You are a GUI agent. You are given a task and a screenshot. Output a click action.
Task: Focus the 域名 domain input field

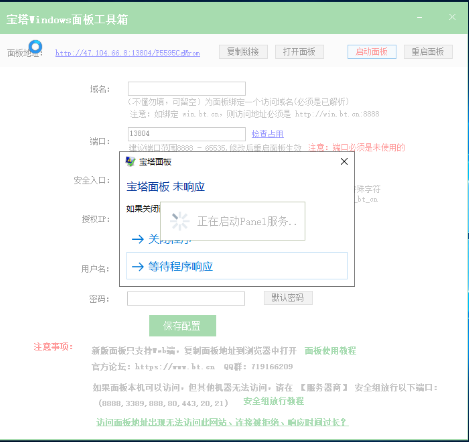click(187, 89)
